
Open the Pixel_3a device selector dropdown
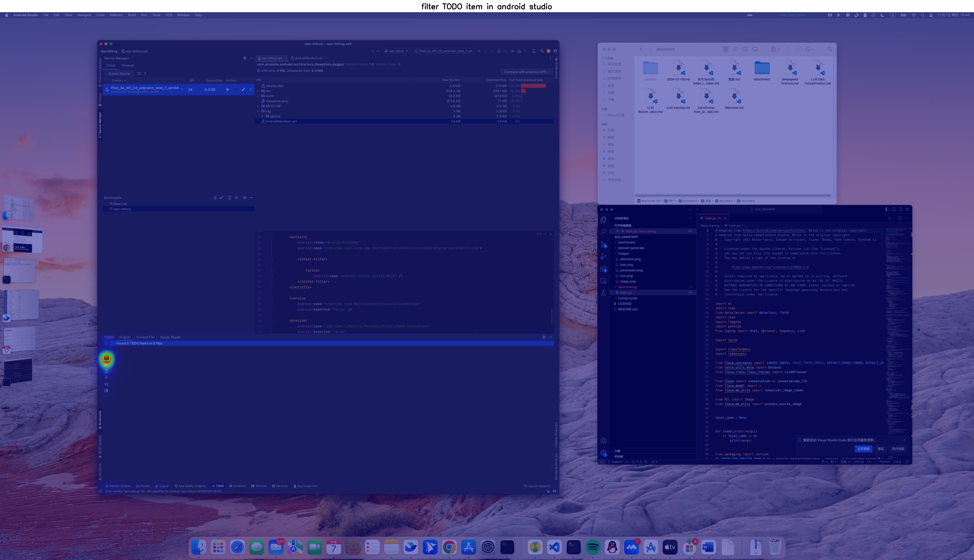coord(444,51)
